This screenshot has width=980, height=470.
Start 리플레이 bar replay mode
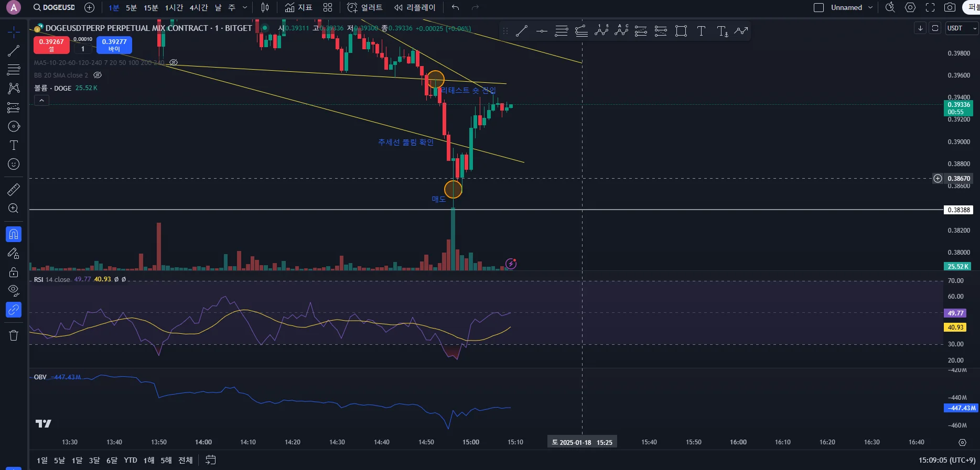(x=415, y=7)
